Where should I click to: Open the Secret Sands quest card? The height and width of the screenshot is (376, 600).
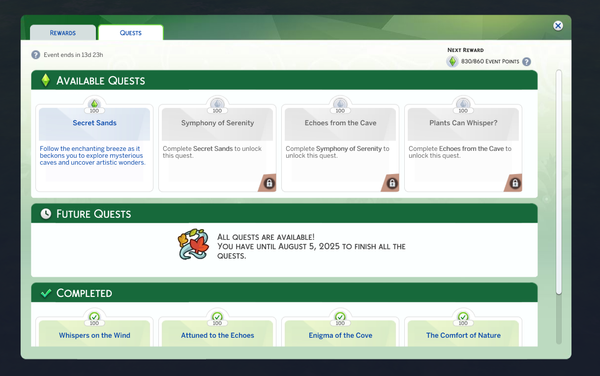94,148
